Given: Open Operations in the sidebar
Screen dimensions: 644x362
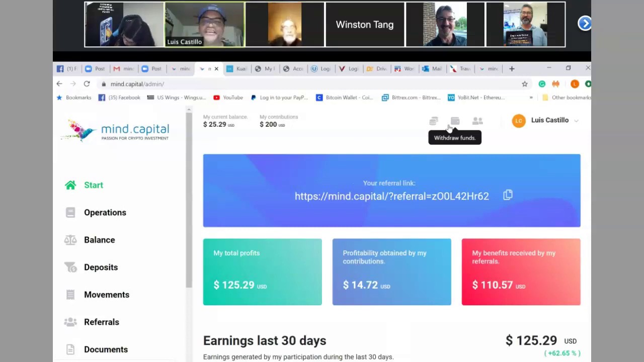Looking at the screenshot, I should tap(105, 212).
